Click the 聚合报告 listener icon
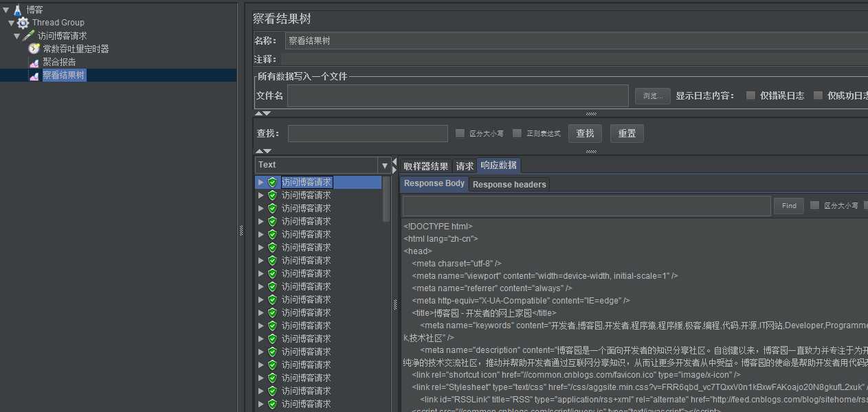Image resolution: width=868 pixels, height=412 pixels. pyautogui.click(x=34, y=62)
